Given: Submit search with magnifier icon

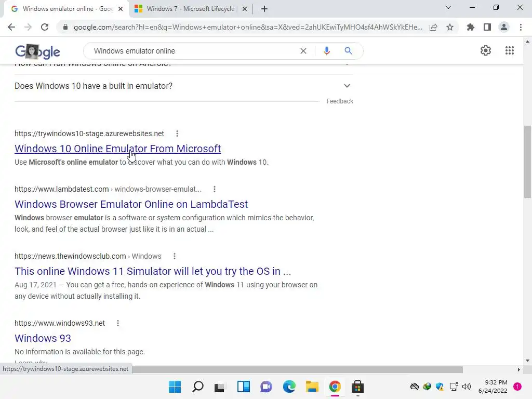Looking at the screenshot, I should click(x=348, y=51).
